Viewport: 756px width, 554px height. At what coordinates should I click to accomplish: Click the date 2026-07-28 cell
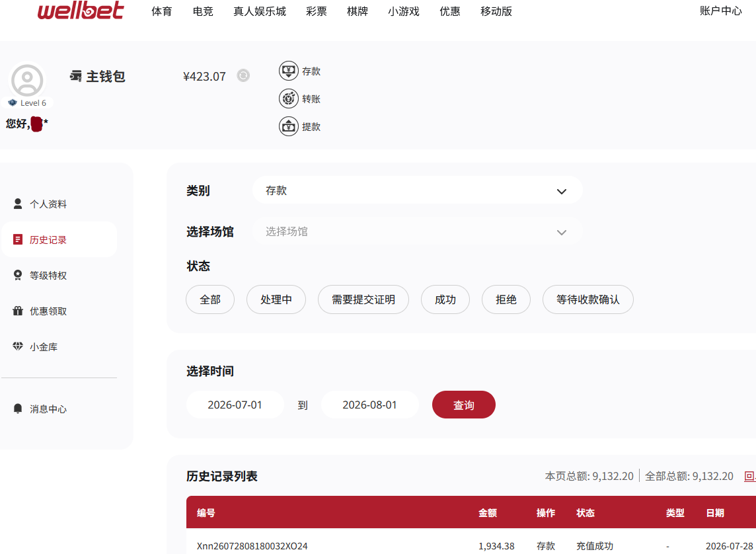point(730,546)
